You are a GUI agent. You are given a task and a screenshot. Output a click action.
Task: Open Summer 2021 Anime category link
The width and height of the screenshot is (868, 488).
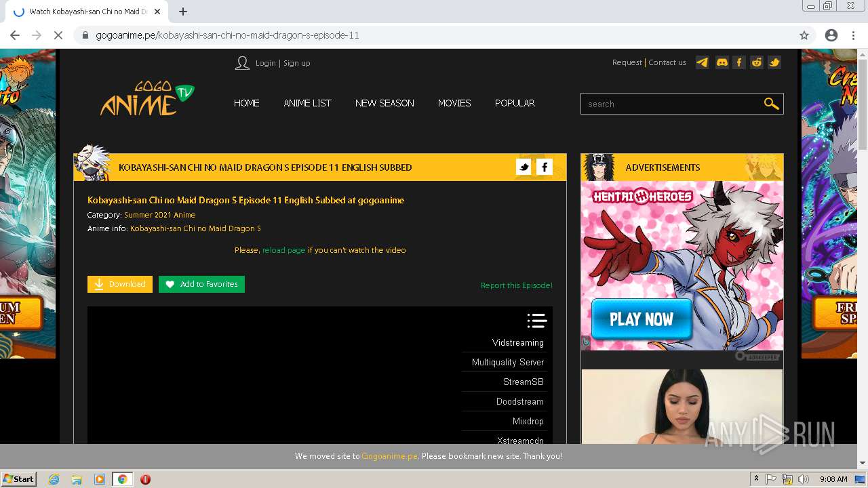(x=159, y=215)
